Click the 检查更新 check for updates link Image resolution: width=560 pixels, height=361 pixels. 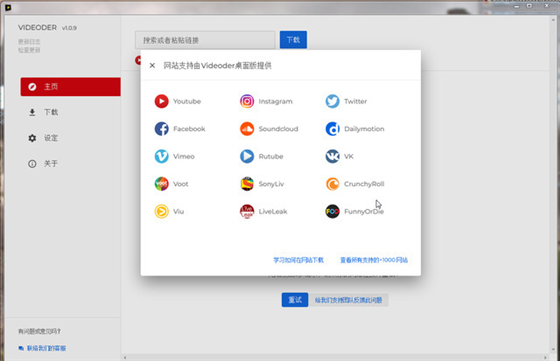[x=29, y=50]
